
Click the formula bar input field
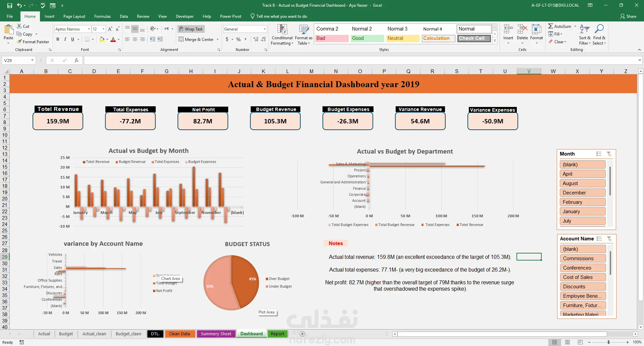[361, 60]
